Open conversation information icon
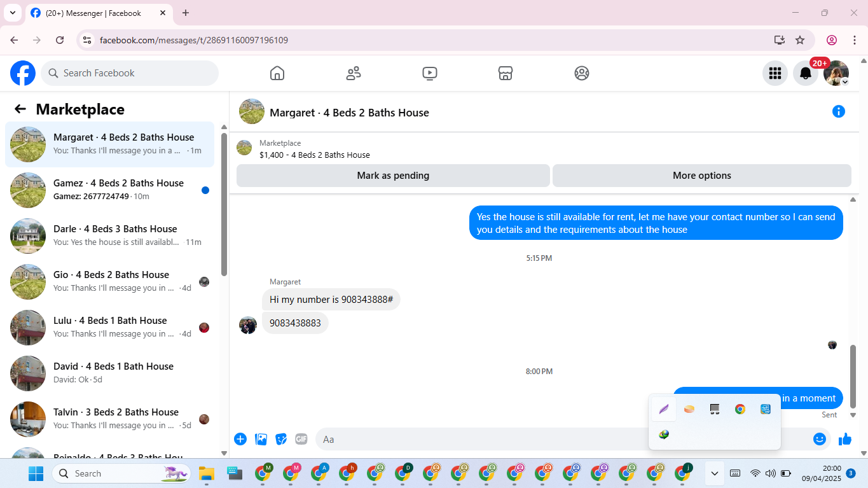 click(839, 112)
